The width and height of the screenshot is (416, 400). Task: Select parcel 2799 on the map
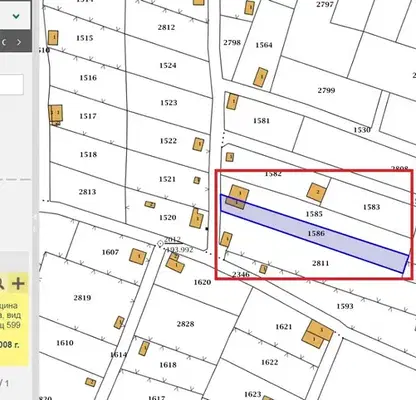pyautogui.click(x=326, y=91)
